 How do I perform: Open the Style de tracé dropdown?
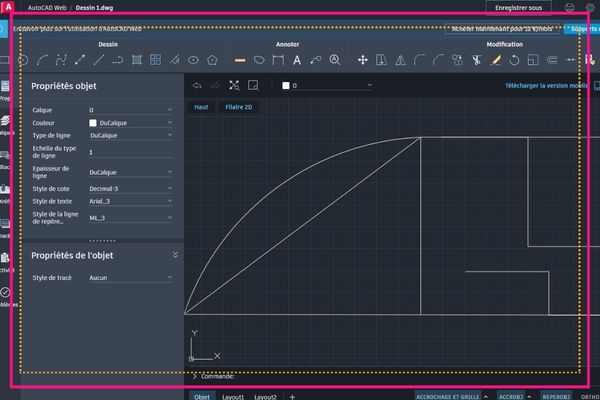(x=130, y=278)
